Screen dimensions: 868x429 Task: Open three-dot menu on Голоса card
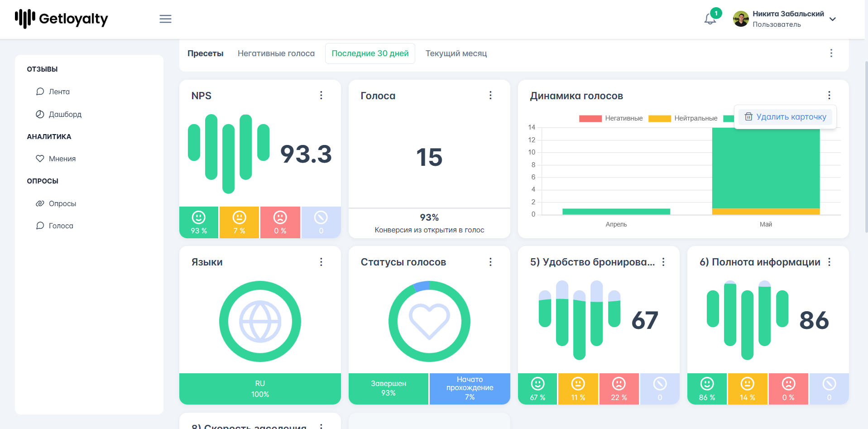[490, 95]
